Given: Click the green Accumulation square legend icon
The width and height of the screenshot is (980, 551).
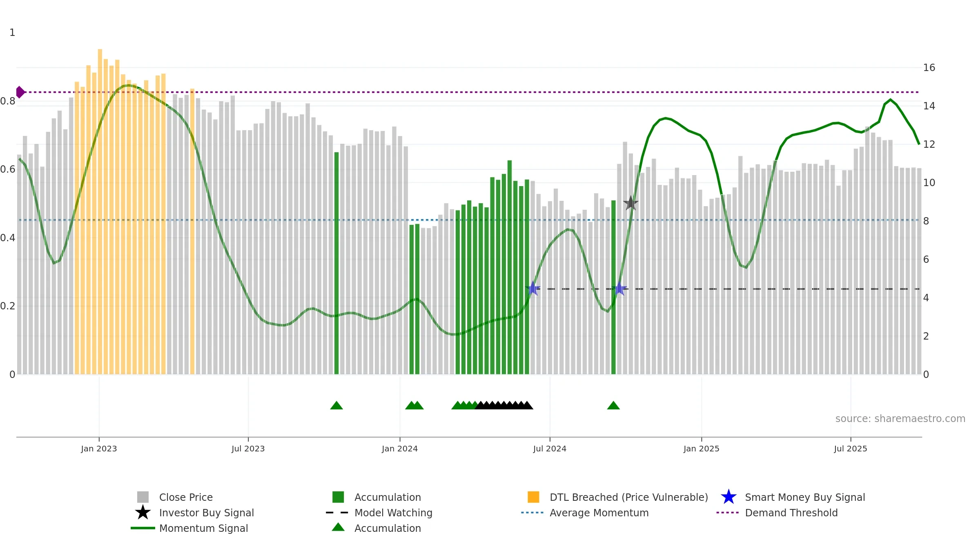Looking at the screenshot, I should pos(338,497).
